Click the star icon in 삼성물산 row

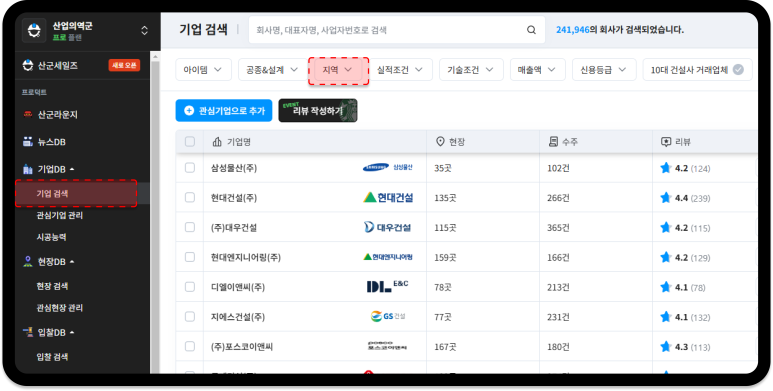pyautogui.click(x=666, y=168)
